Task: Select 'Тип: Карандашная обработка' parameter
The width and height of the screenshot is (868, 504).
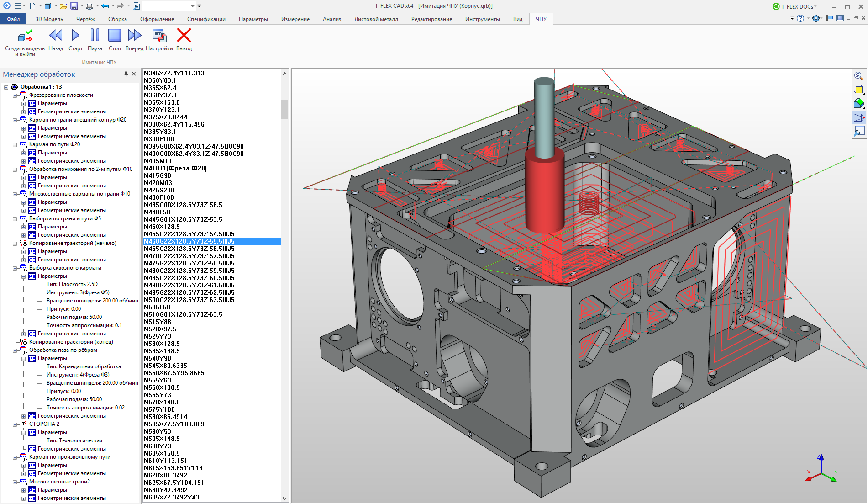Action: pos(84,366)
